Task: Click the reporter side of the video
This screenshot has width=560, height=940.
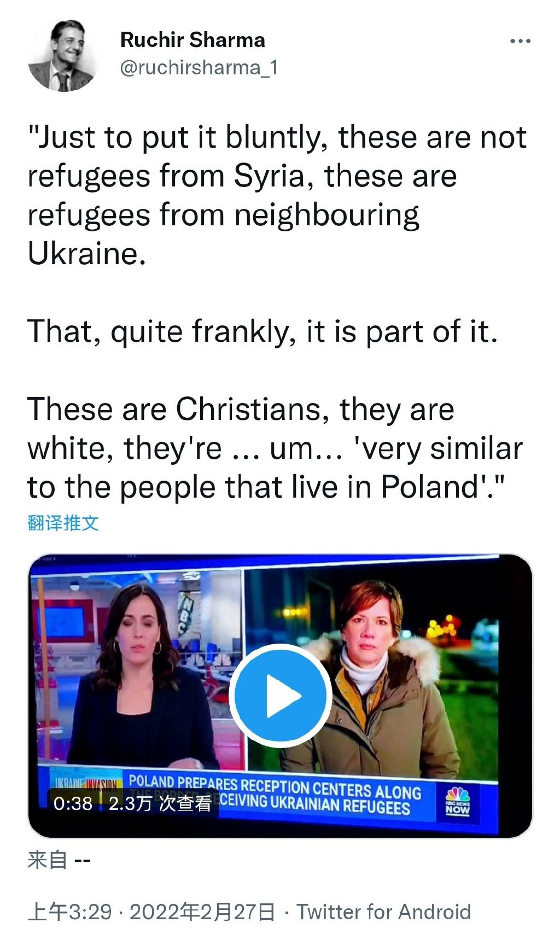Action: click(x=372, y=673)
